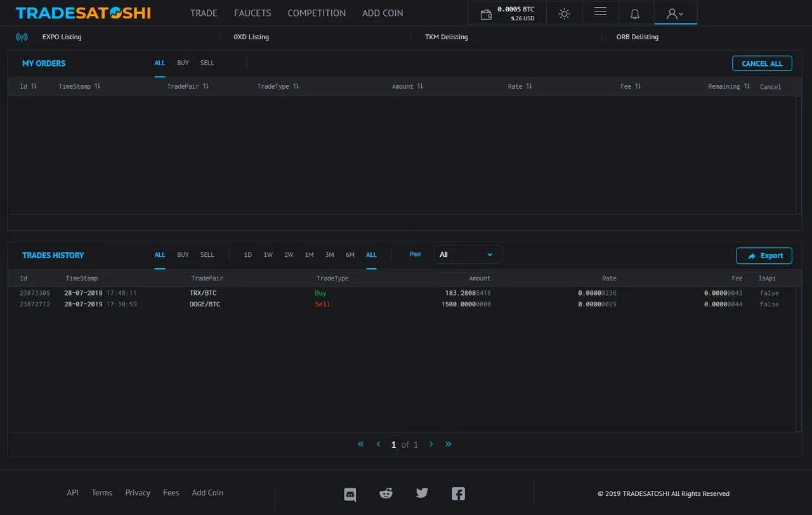Open the user account dropdown
812x515 pixels.
click(x=675, y=13)
